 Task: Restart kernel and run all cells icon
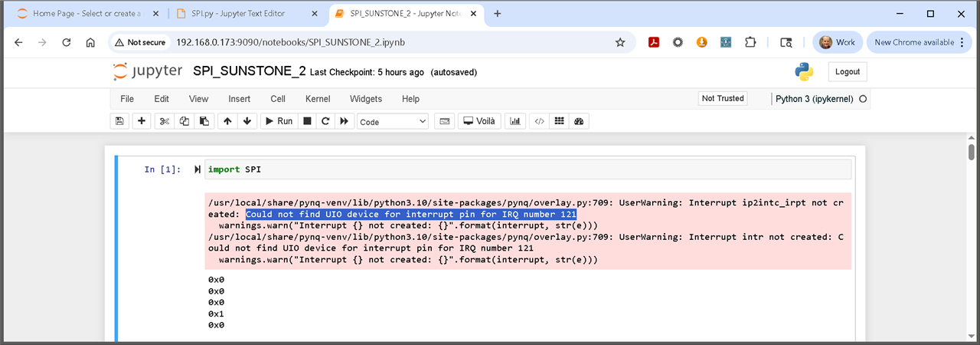coord(345,121)
